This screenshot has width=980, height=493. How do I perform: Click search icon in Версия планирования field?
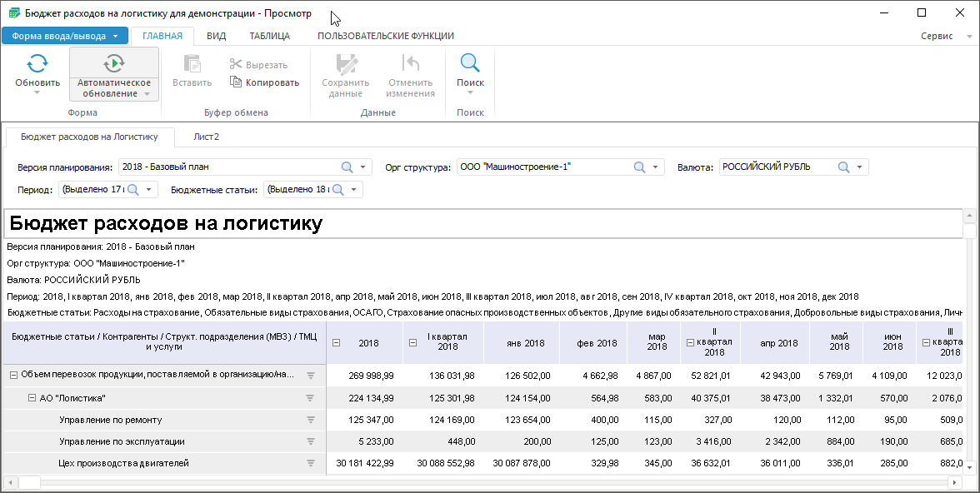click(347, 167)
